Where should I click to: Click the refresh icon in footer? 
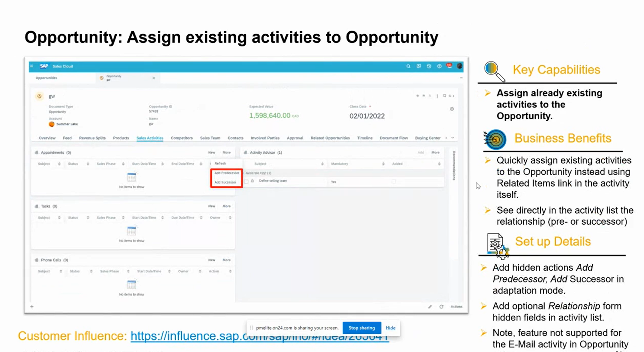(x=441, y=306)
